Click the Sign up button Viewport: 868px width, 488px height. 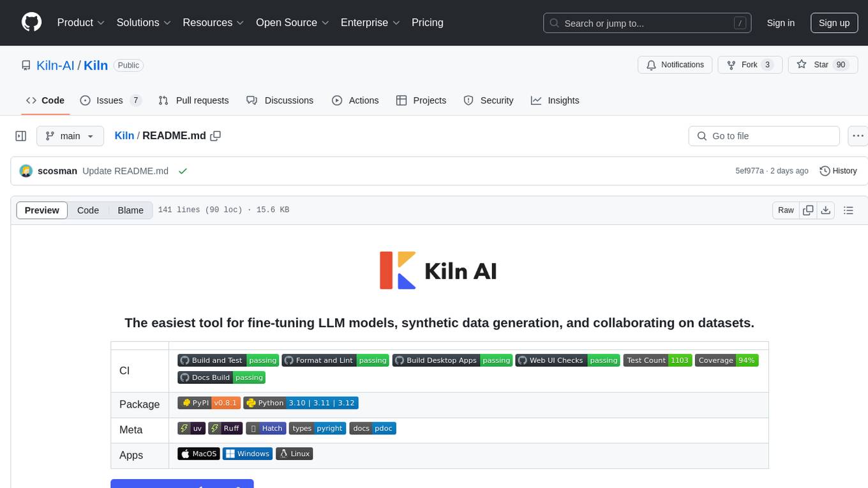click(x=834, y=23)
